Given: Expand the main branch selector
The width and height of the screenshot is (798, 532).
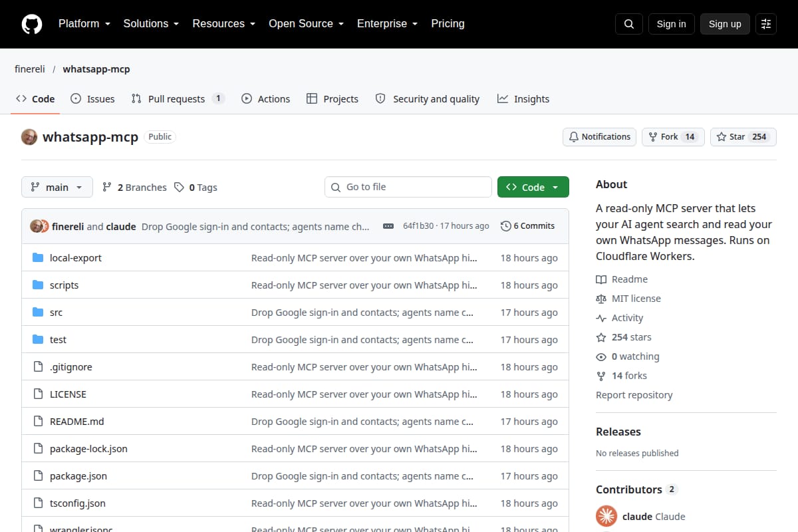Looking at the screenshot, I should coord(57,188).
